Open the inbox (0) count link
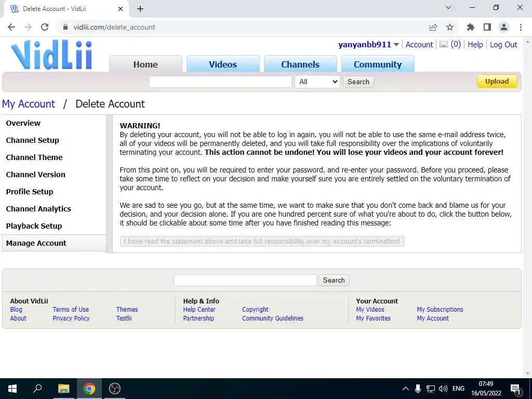532x399 pixels. click(456, 45)
